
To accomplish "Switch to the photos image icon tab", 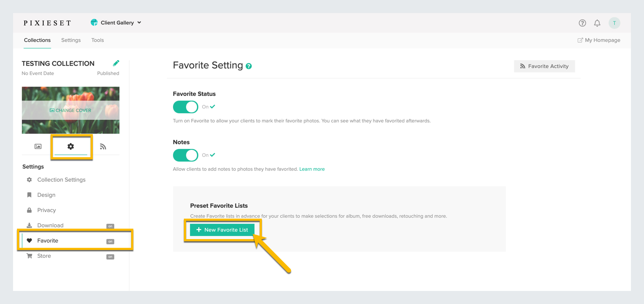I will pyautogui.click(x=38, y=146).
